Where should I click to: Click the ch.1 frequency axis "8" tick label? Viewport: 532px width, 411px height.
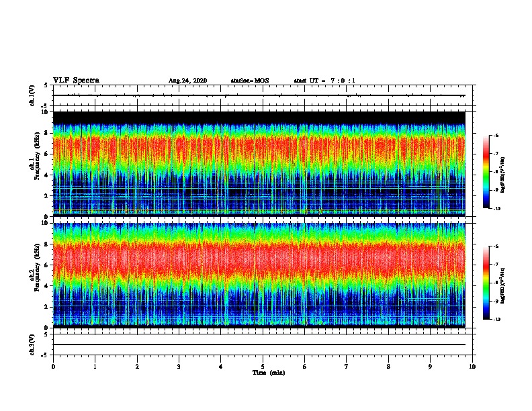coord(47,133)
